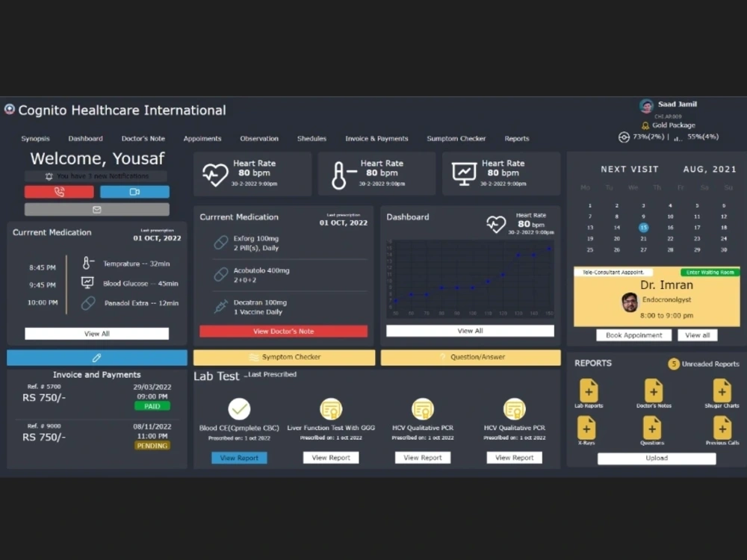Click the PAID status badge
747x560 pixels.
point(152,406)
